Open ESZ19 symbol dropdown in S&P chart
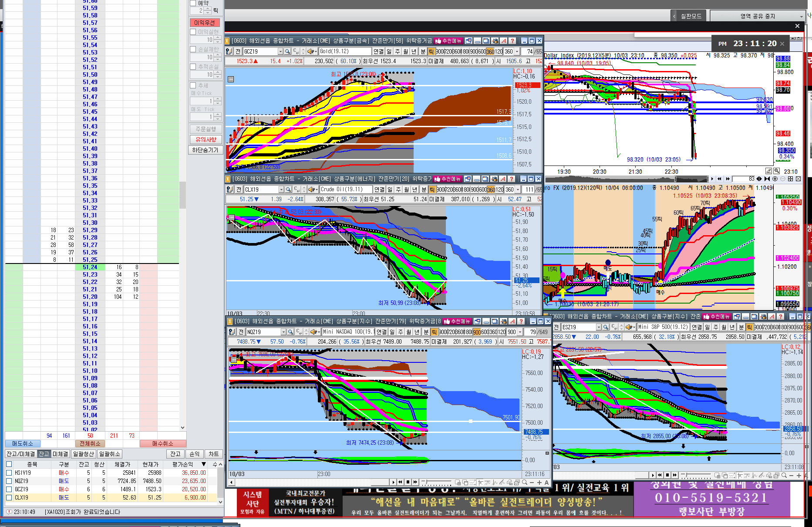The height and width of the screenshot is (527, 812). click(x=599, y=327)
